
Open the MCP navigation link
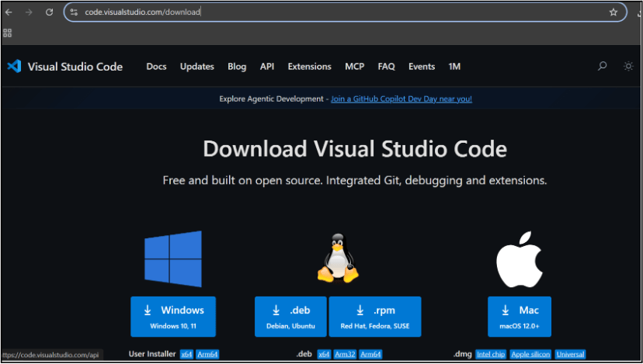pyautogui.click(x=355, y=67)
